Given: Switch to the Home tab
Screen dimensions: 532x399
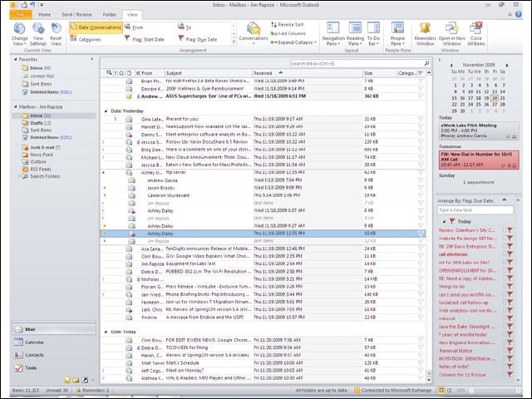Looking at the screenshot, I should [44, 15].
